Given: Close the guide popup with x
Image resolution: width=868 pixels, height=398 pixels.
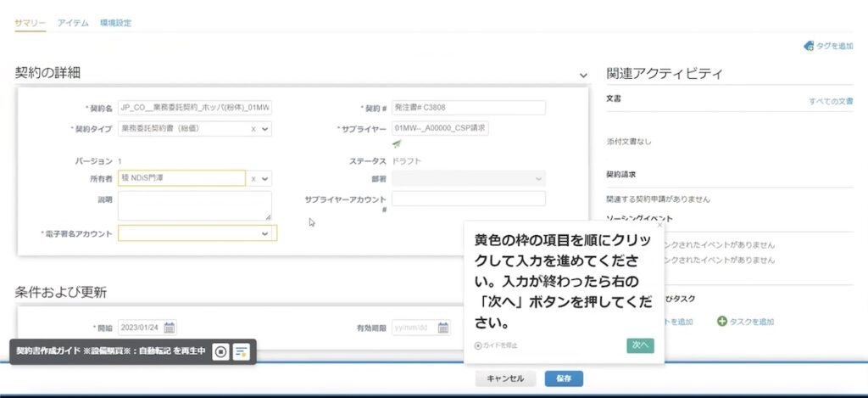Looking at the screenshot, I should 659,226.
